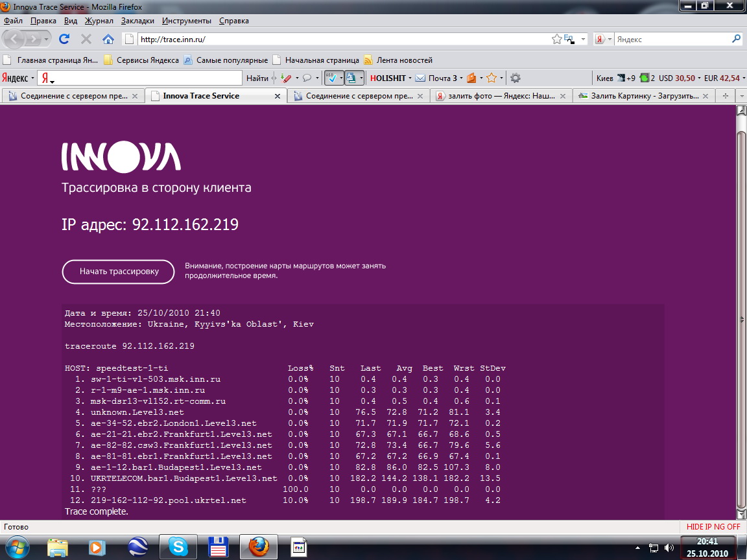This screenshot has height=560, width=747.
Task: Show hidden tray icons arrow
Action: (x=638, y=548)
